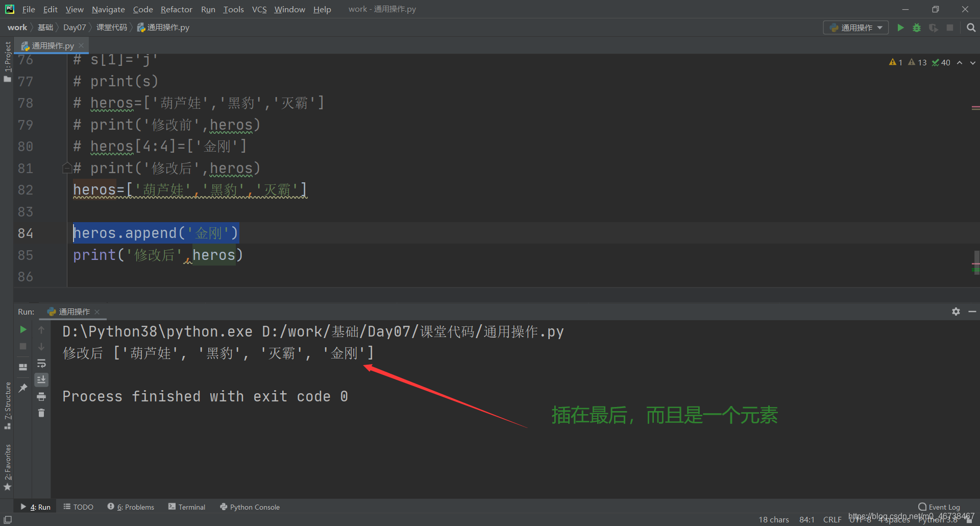Click the 18 chars status entry

774,519
